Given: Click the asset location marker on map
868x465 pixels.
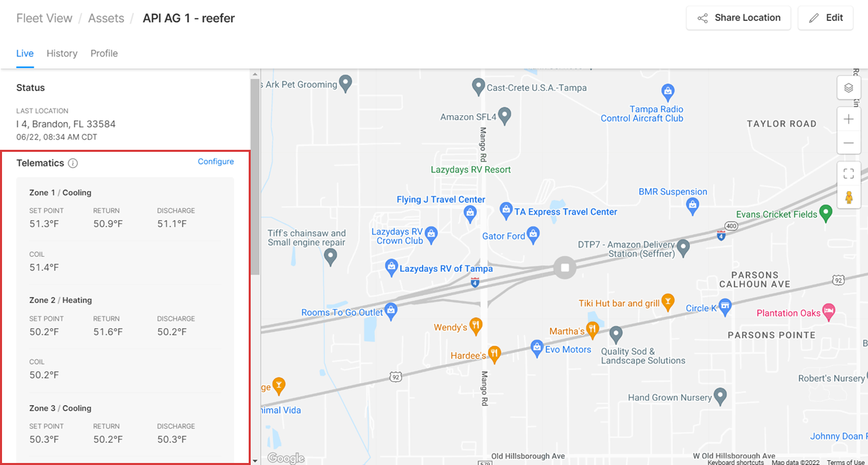Looking at the screenshot, I should (564, 267).
